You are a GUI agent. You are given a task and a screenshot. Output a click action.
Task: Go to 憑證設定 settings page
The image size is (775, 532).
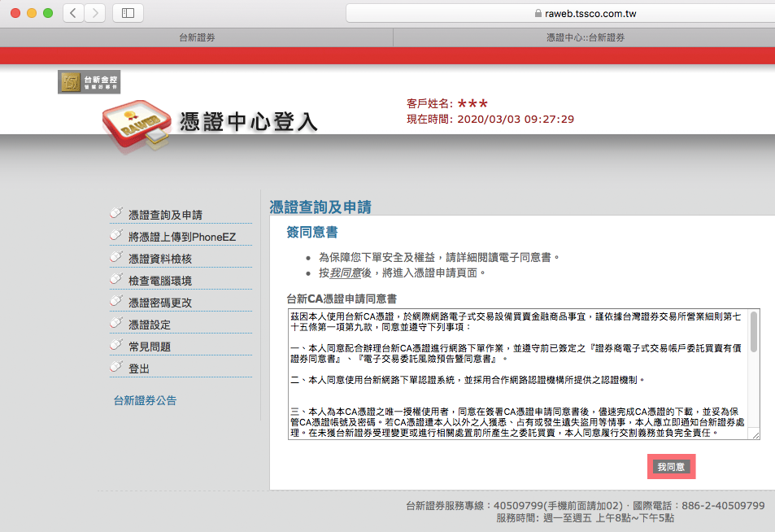tap(150, 325)
